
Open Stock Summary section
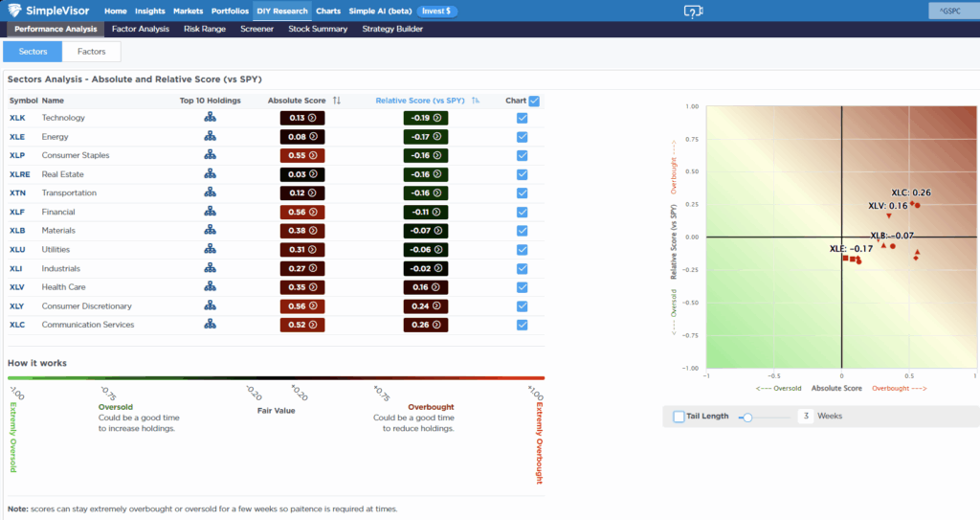[318, 29]
